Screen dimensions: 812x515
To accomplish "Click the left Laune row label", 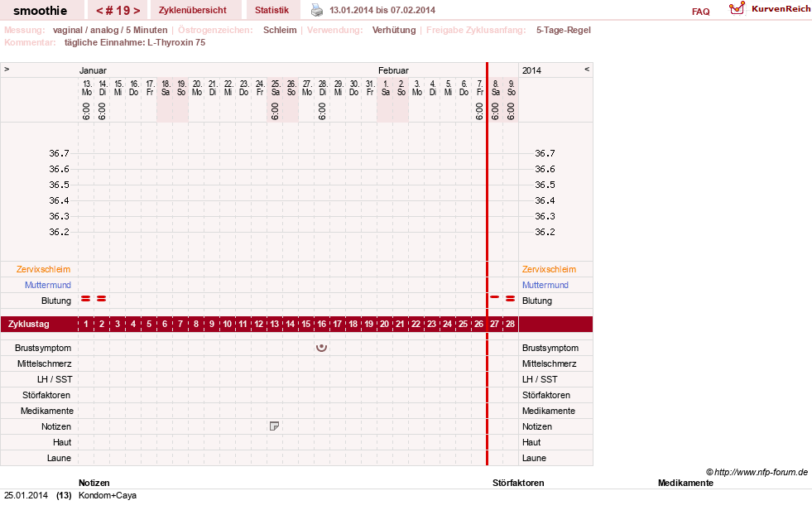I will [x=59, y=458].
